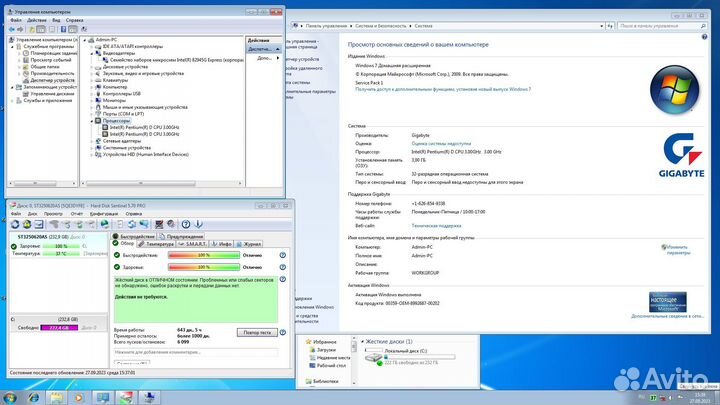The width and height of the screenshot is (720, 405).
Task: Click the Здоровье 100% gradient bar in Обзор tab
Action: coord(204,267)
